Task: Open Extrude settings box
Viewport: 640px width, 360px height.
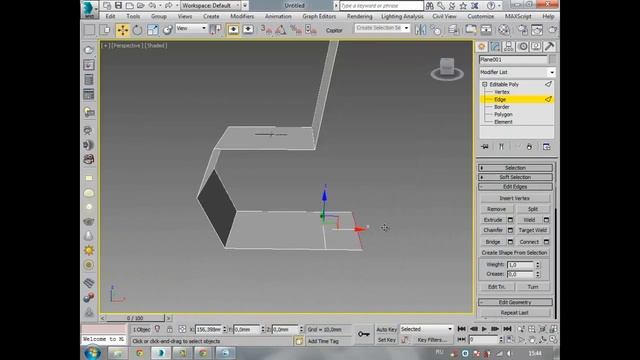Action: 510,220
